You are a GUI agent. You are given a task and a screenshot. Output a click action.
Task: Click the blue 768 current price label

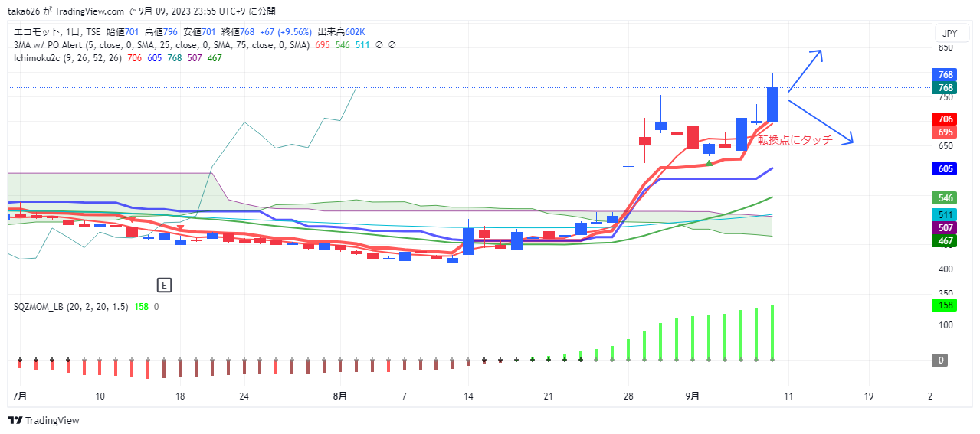[945, 75]
